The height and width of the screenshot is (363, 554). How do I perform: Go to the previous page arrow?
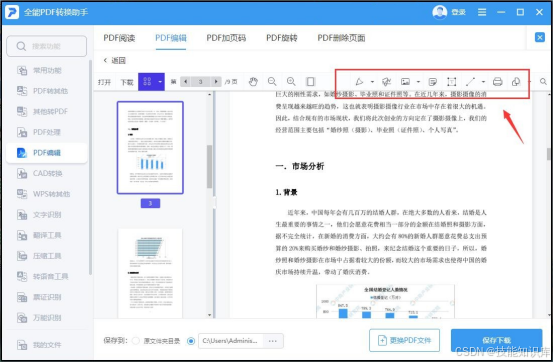[185, 82]
